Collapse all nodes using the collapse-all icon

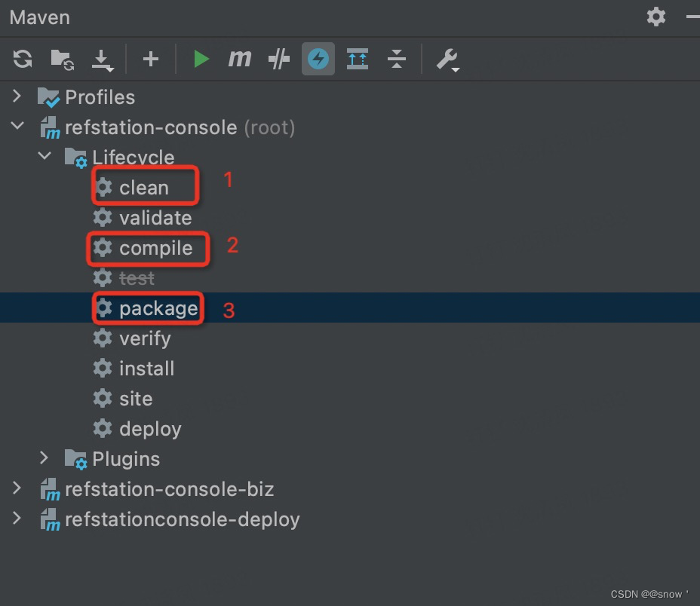pos(396,59)
